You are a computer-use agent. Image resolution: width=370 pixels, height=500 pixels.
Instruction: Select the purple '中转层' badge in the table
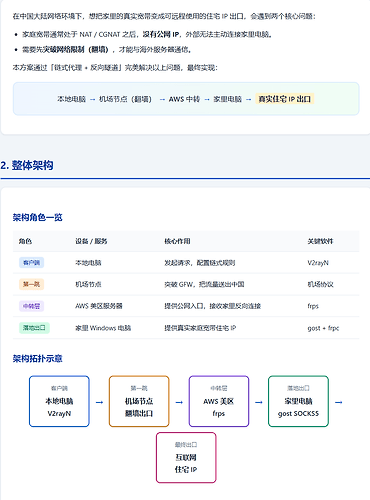(31, 306)
